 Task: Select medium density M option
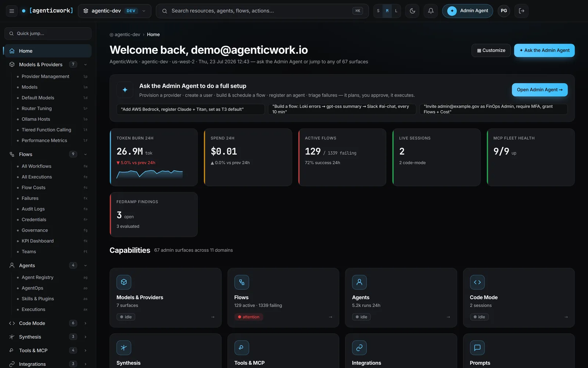(x=387, y=11)
